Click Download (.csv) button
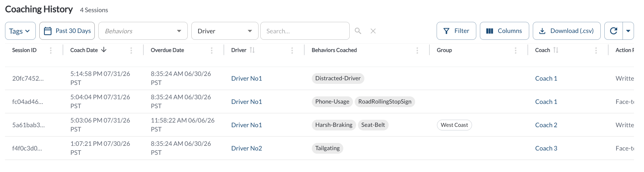Image resolution: width=644 pixels, height=172 pixels. click(567, 31)
